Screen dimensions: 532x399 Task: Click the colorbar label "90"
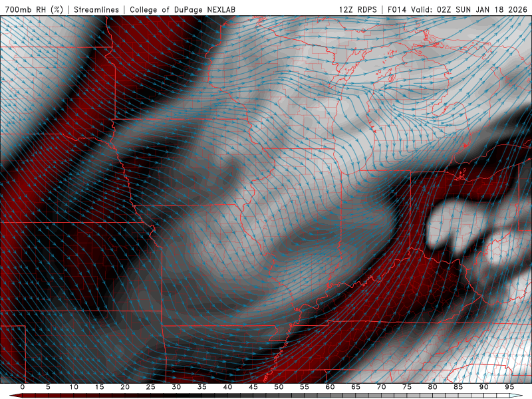point(483,387)
